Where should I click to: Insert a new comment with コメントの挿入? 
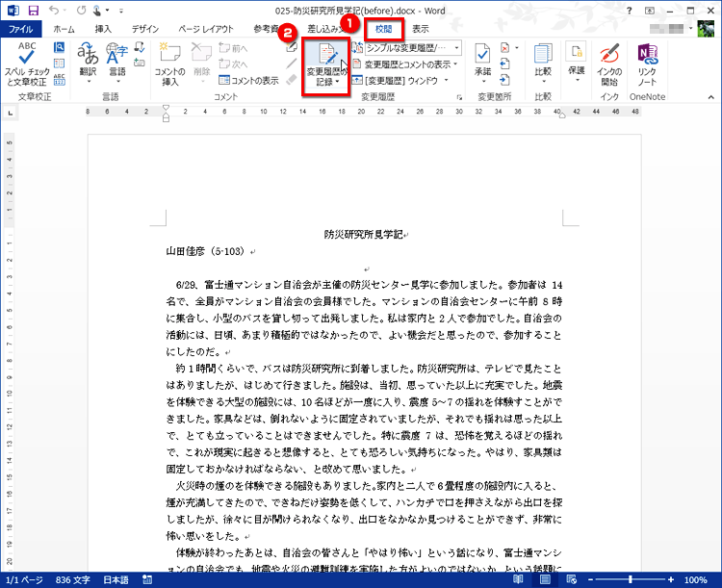click(x=169, y=64)
